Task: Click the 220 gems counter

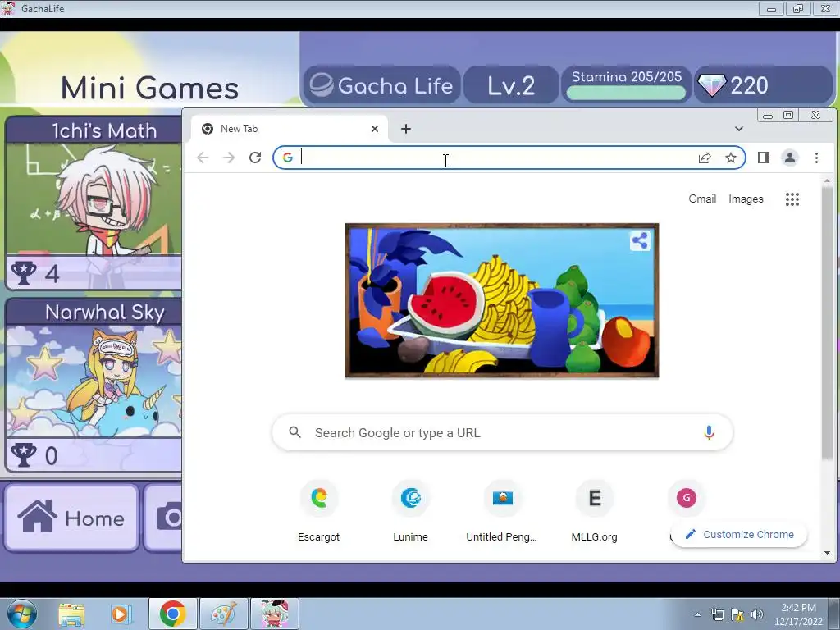Action: tap(763, 85)
